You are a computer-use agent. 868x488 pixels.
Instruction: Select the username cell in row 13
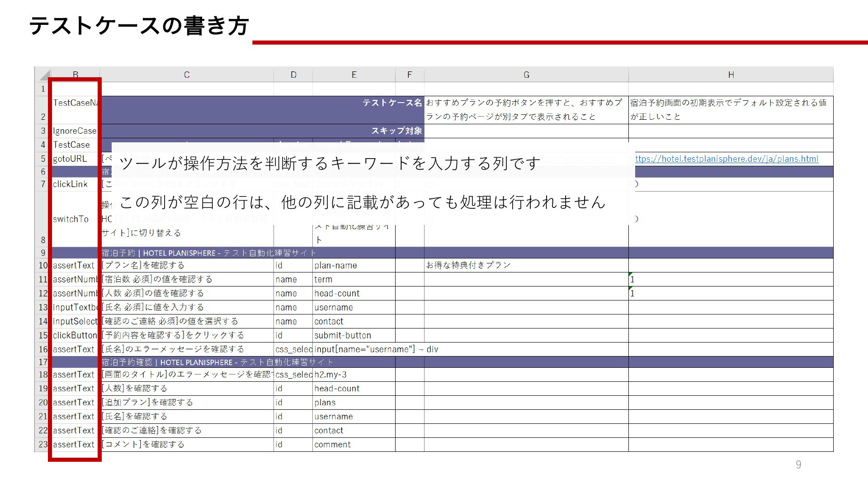[x=354, y=307]
